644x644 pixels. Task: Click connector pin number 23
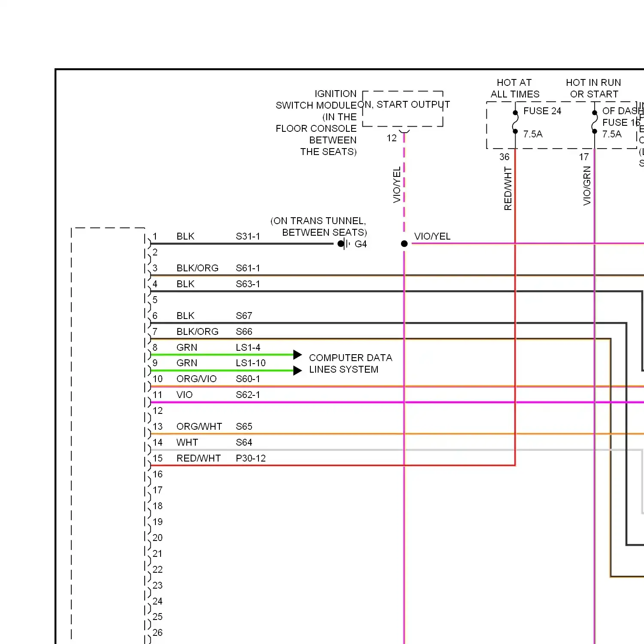(x=158, y=585)
